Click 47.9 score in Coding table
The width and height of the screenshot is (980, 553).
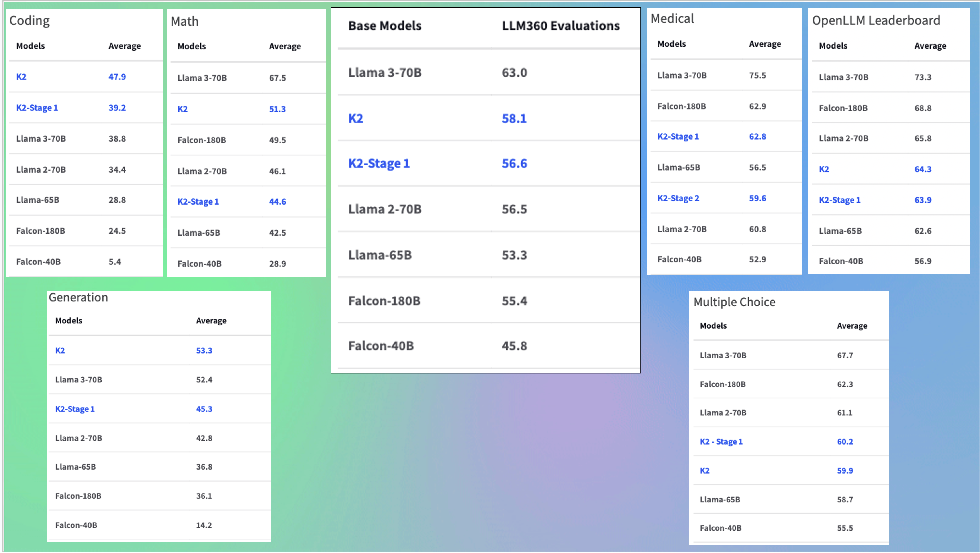coord(117,76)
